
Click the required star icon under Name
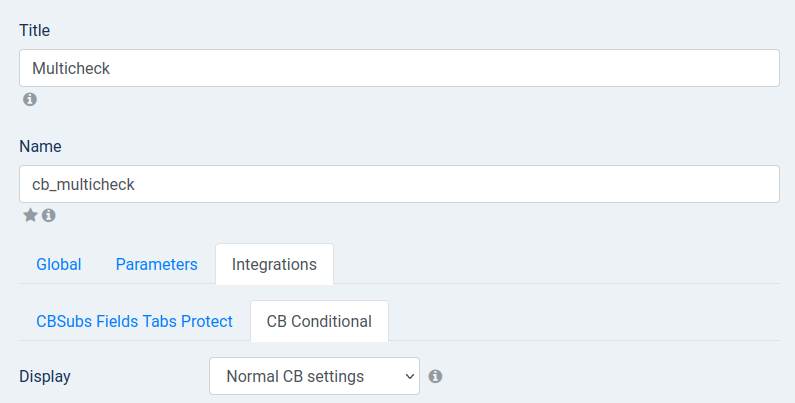[30, 215]
